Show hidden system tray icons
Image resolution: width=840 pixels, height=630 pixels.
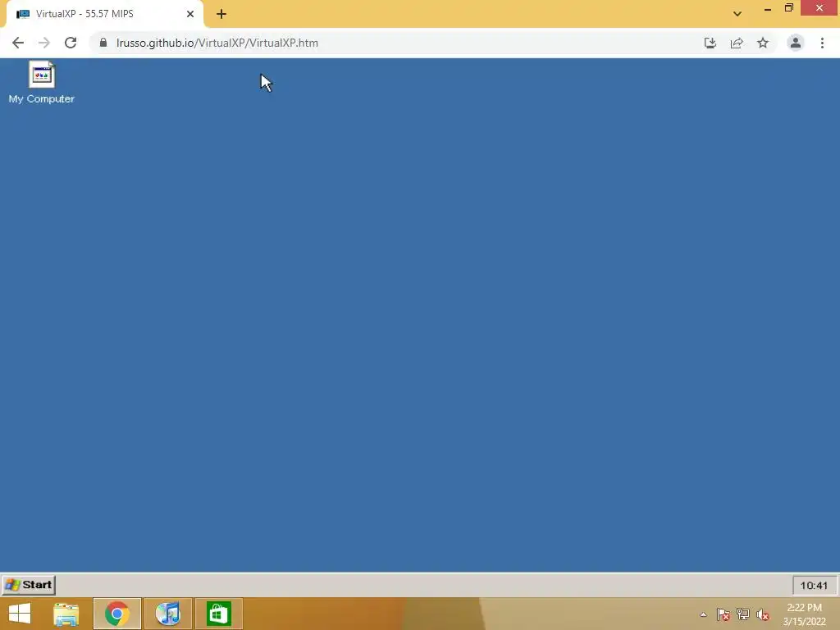click(x=703, y=614)
